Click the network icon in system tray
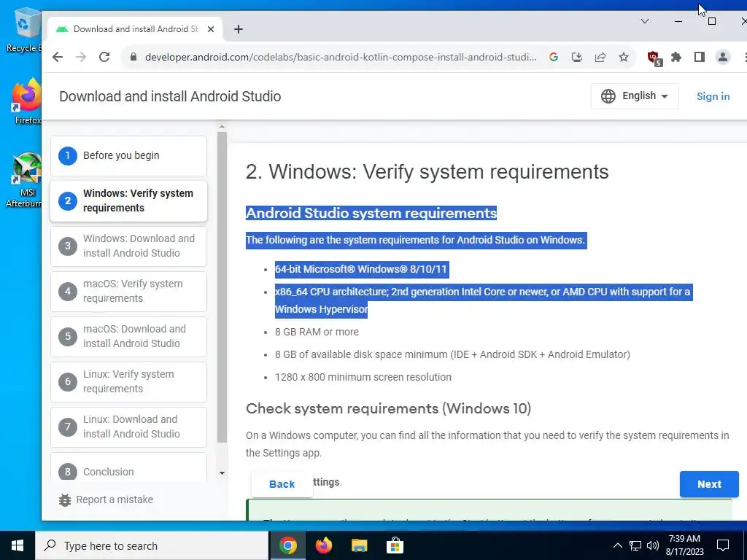 pos(635,545)
